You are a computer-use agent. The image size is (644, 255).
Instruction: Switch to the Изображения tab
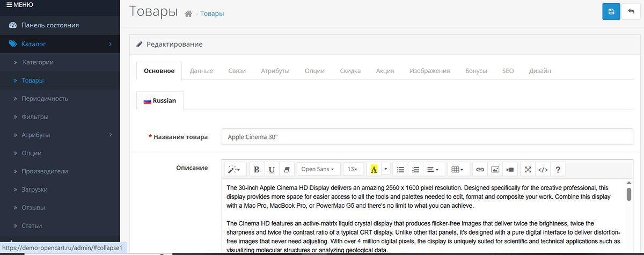(x=430, y=71)
